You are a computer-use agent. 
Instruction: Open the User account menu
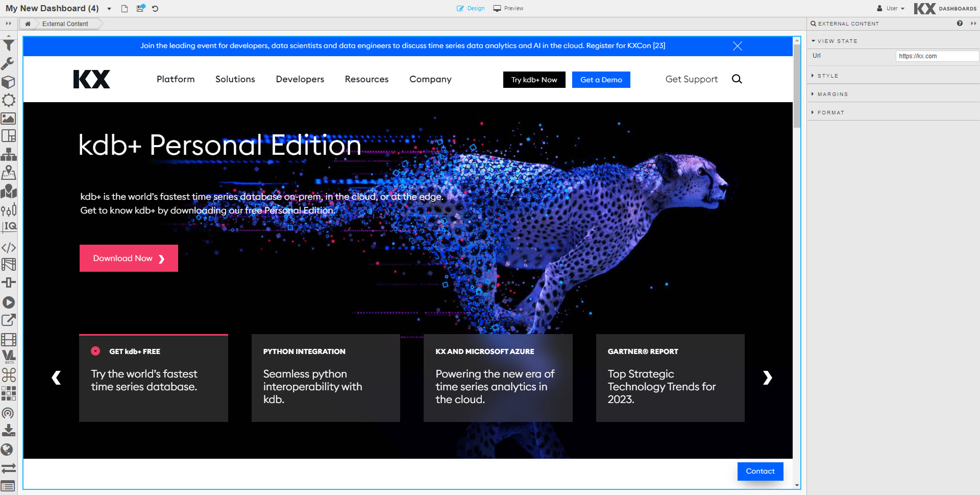891,8
